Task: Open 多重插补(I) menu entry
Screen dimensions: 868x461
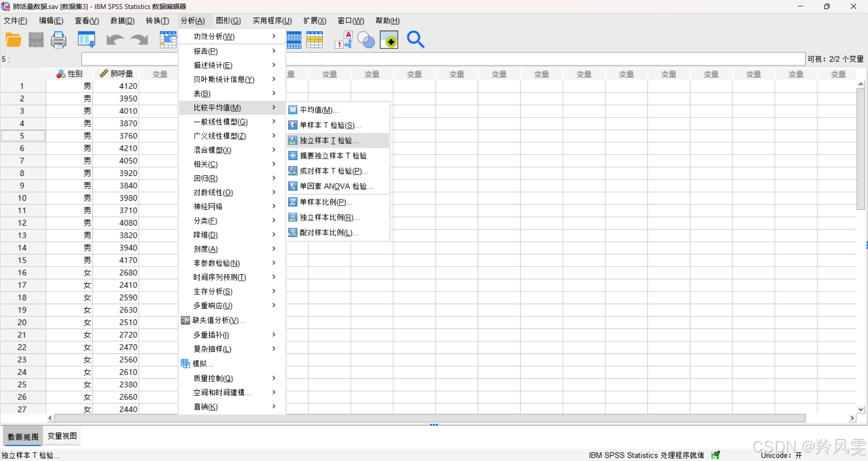Action: 232,335
